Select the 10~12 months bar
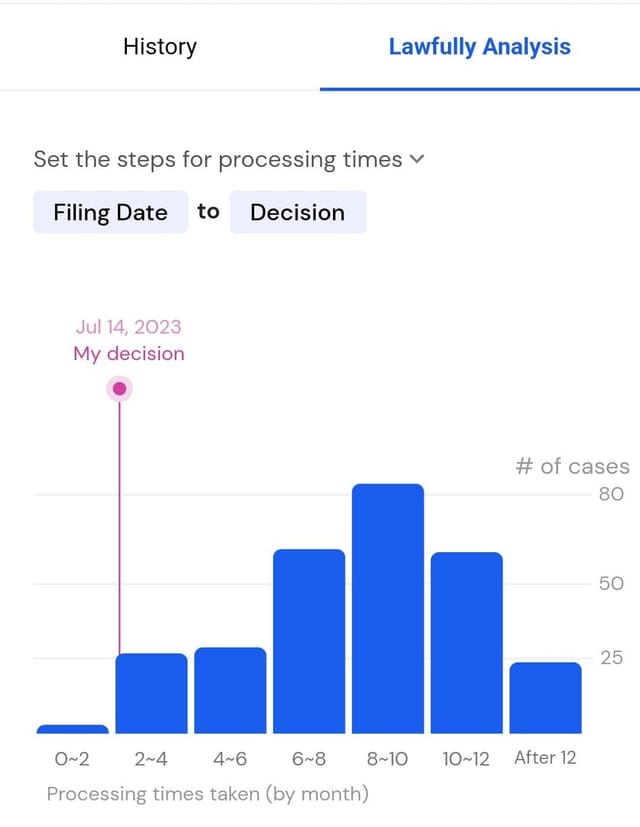This screenshot has height=827, width=640. tap(466, 642)
